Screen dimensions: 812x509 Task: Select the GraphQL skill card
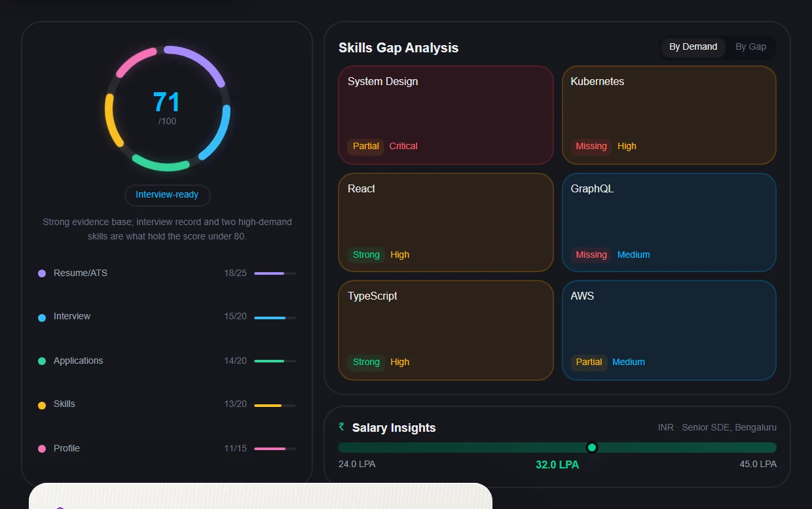pyautogui.click(x=669, y=222)
